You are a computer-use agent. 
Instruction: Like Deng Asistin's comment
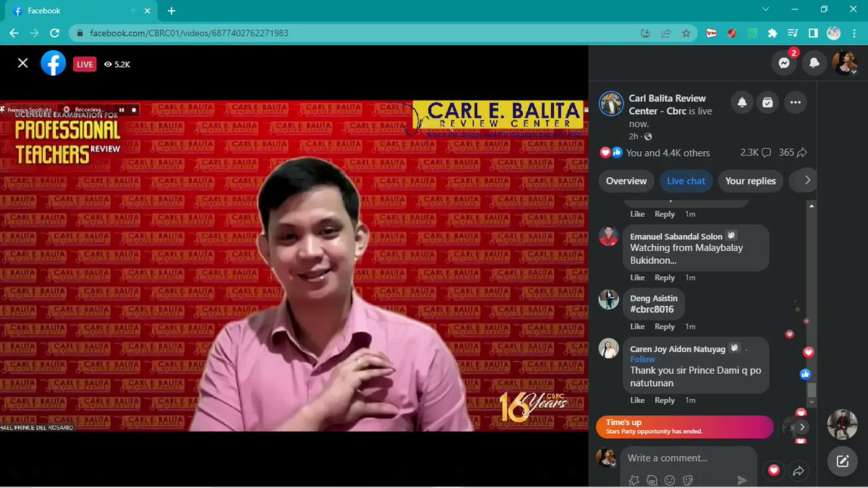637,327
